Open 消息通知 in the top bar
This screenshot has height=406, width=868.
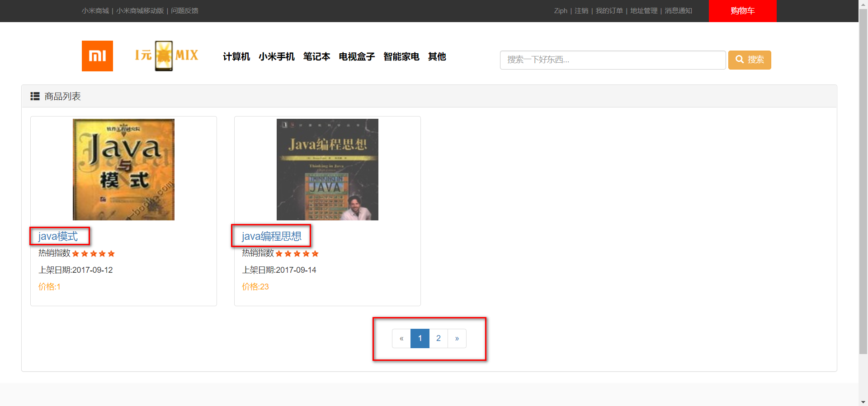point(678,11)
